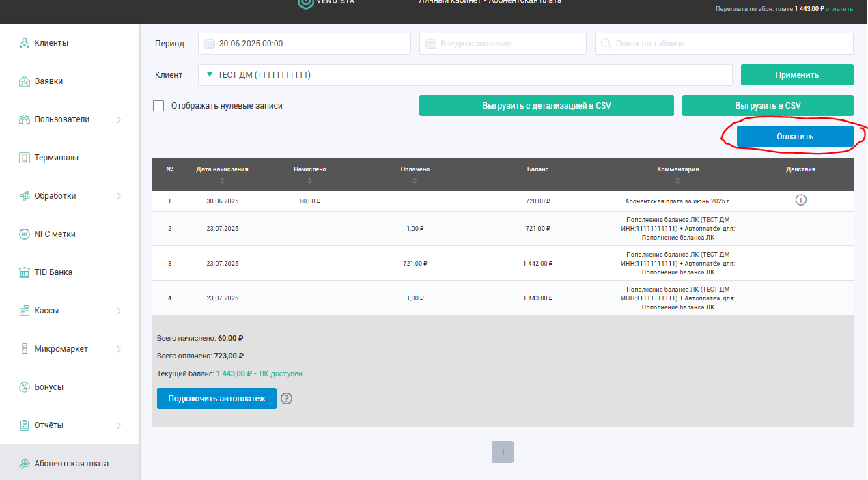Follow the оплатить link in the top bar

click(x=839, y=9)
